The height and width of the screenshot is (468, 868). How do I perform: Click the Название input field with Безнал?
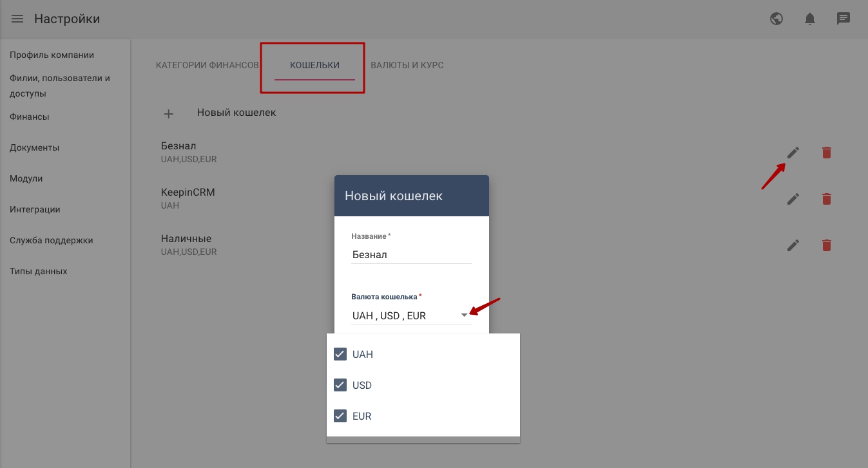[412, 255]
